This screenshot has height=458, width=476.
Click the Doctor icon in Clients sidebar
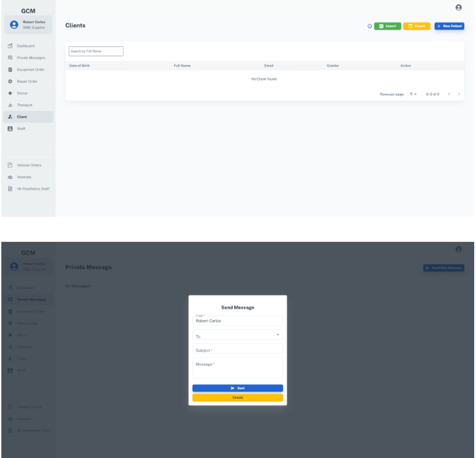10,93
